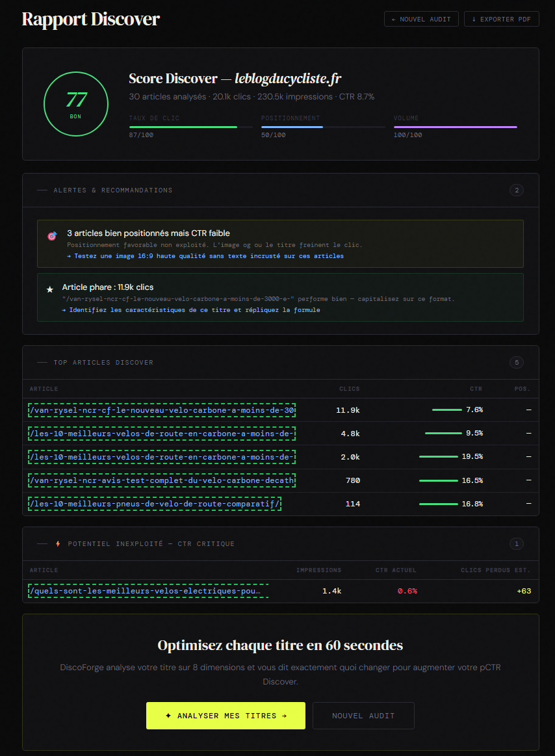Collapse the Potentiel Inexploité section
The height and width of the screenshot is (756, 555).
click(42, 544)
